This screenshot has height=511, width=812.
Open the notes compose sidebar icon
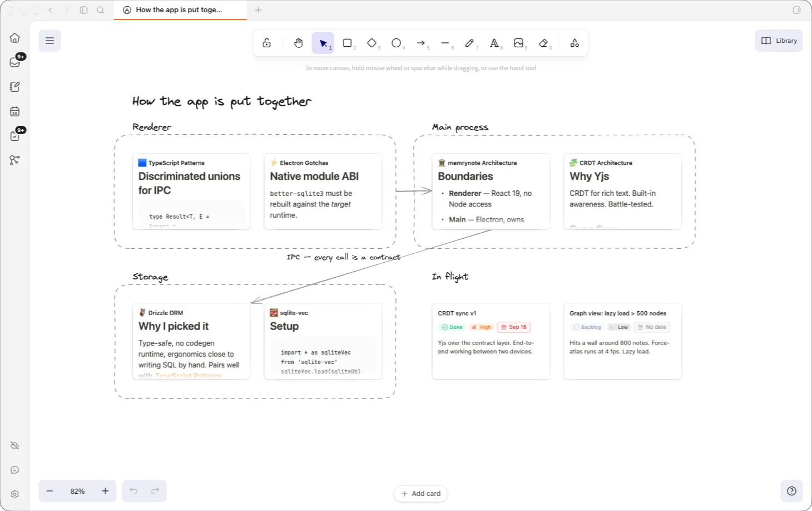coord(15,87)
